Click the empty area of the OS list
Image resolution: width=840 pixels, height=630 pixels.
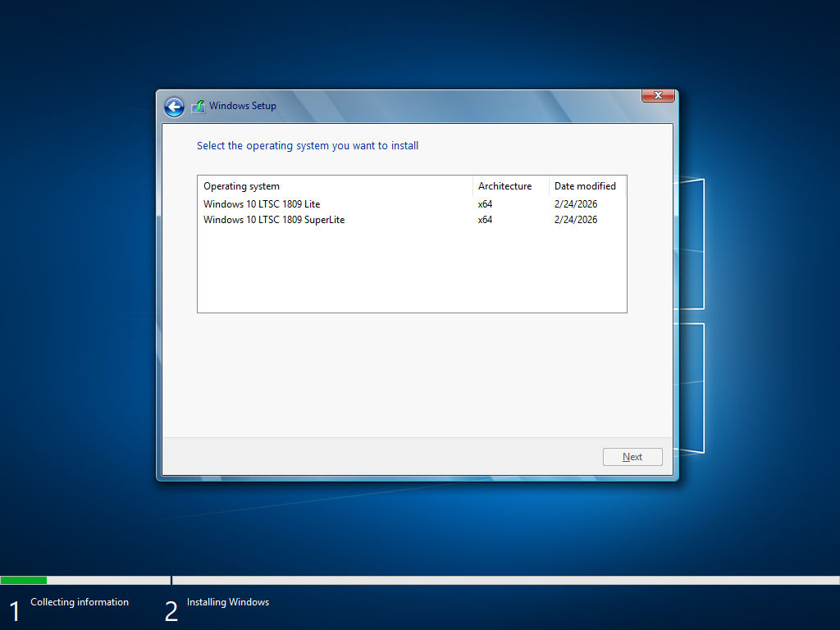point(410,271)
